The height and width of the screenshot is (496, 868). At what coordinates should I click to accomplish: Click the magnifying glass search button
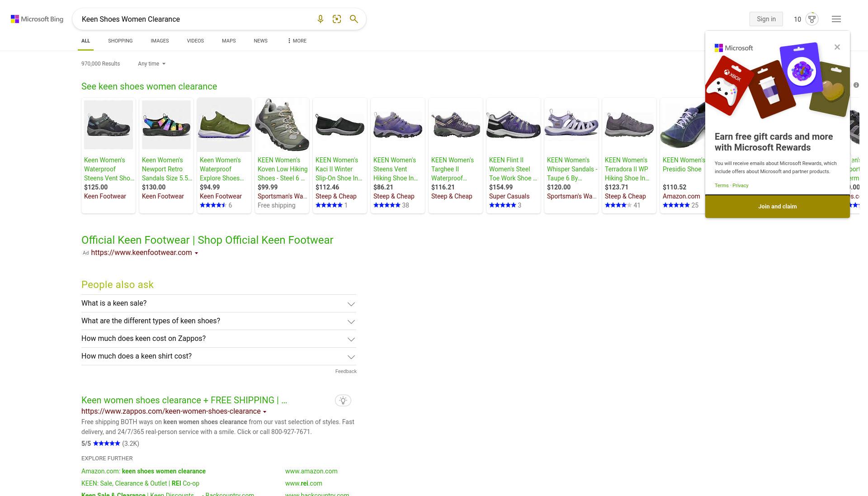click(x=354, y=19)
